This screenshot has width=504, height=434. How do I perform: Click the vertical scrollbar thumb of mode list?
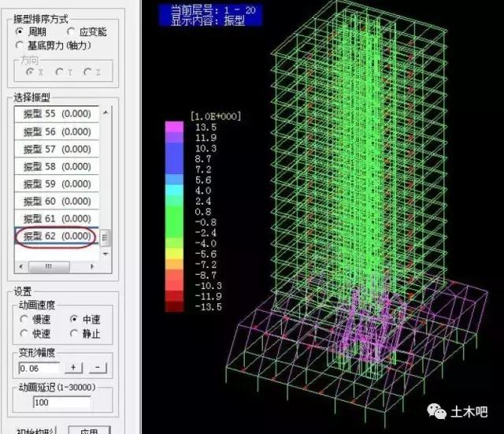coord(105,238)
